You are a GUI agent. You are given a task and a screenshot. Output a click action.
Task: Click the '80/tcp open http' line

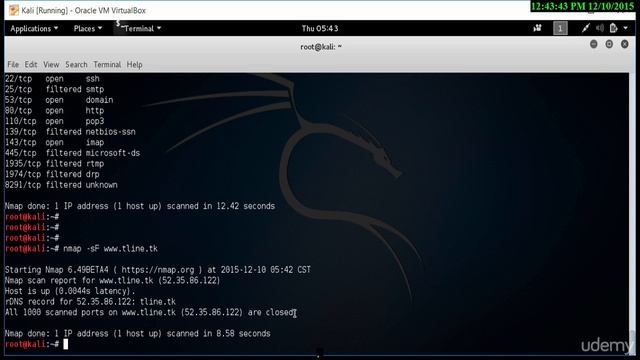click(54, 111)
